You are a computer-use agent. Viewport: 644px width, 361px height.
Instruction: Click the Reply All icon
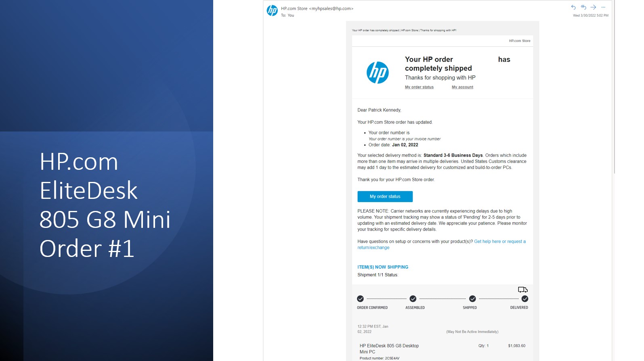point(583,7)
